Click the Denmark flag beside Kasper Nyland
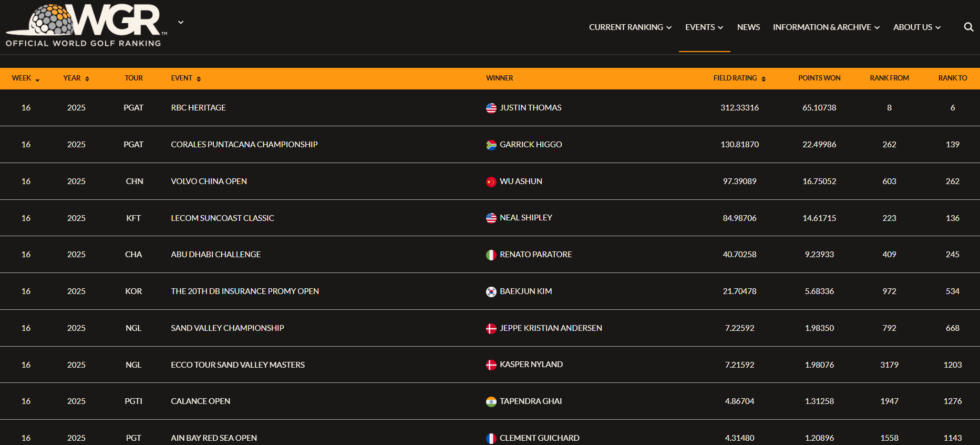This screenshot has width=980, height=445. (491, 365)
